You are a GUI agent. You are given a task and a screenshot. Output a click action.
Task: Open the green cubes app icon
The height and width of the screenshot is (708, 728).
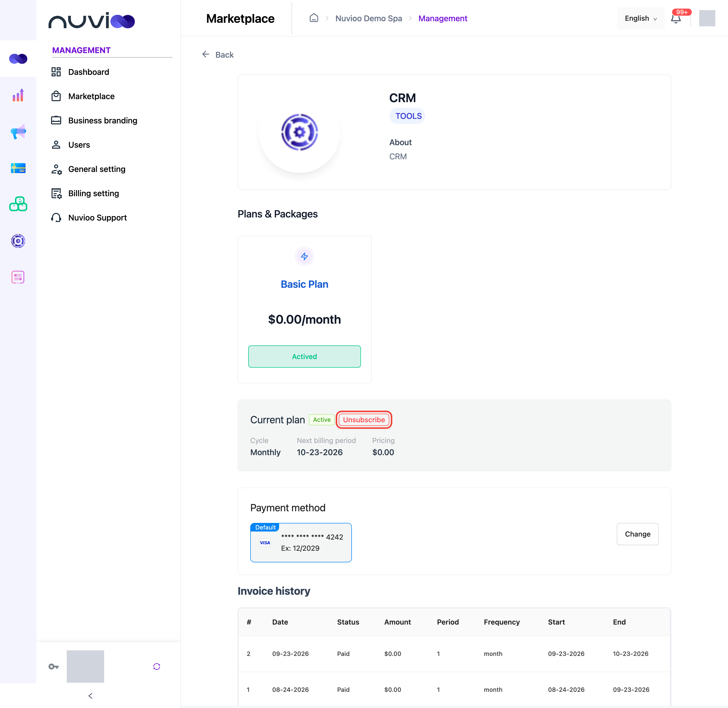(x=18, y=204)
